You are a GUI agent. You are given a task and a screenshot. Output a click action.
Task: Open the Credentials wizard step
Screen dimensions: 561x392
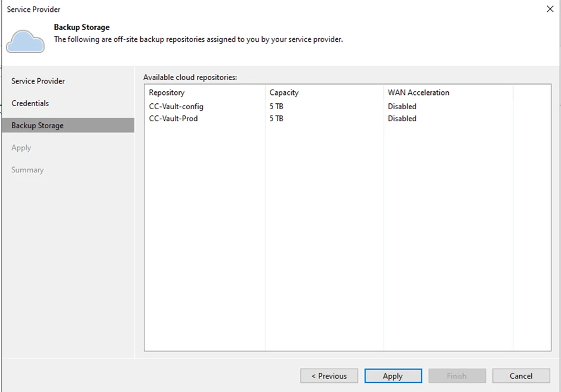[30, 103]
